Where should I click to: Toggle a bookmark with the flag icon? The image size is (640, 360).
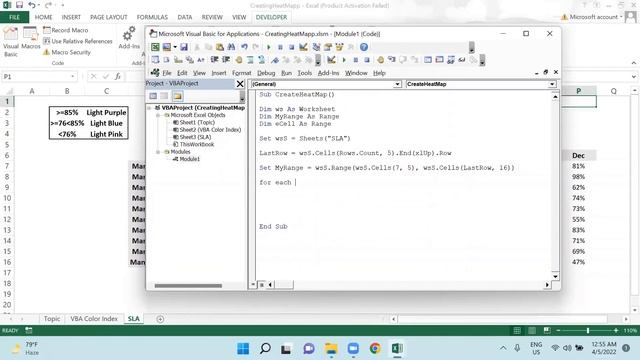pos(275,60)
